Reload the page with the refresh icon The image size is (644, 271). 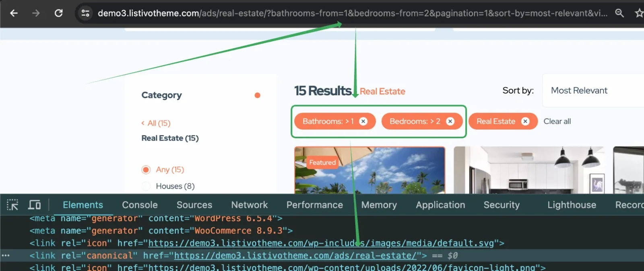point(59,13)
